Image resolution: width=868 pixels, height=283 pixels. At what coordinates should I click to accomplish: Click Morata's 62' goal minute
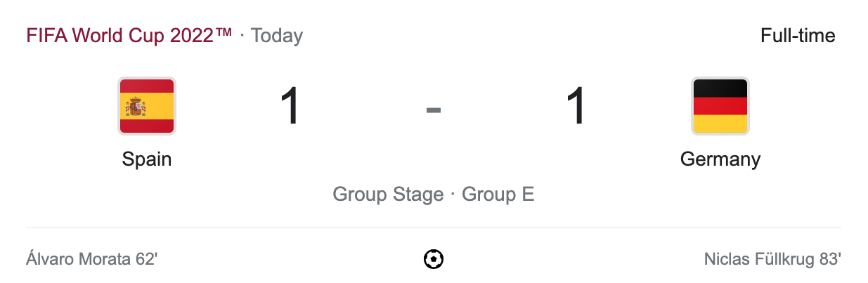tap(146, 260)
